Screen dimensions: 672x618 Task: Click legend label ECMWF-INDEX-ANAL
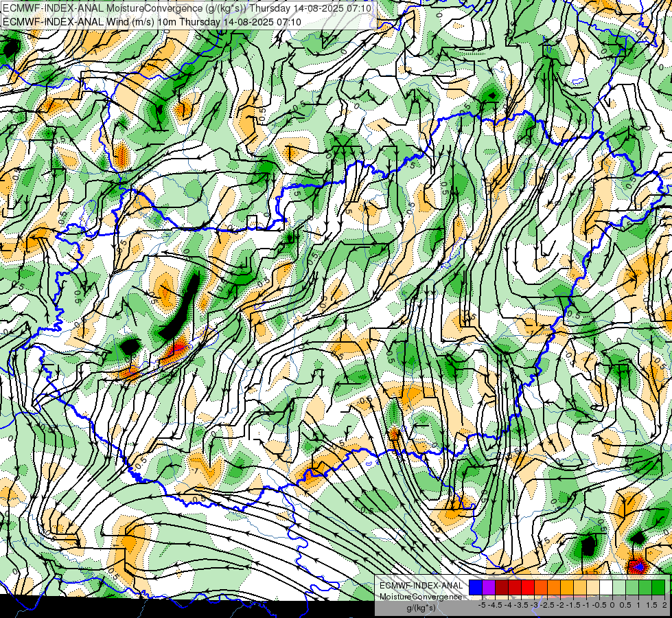click(421, 586)
